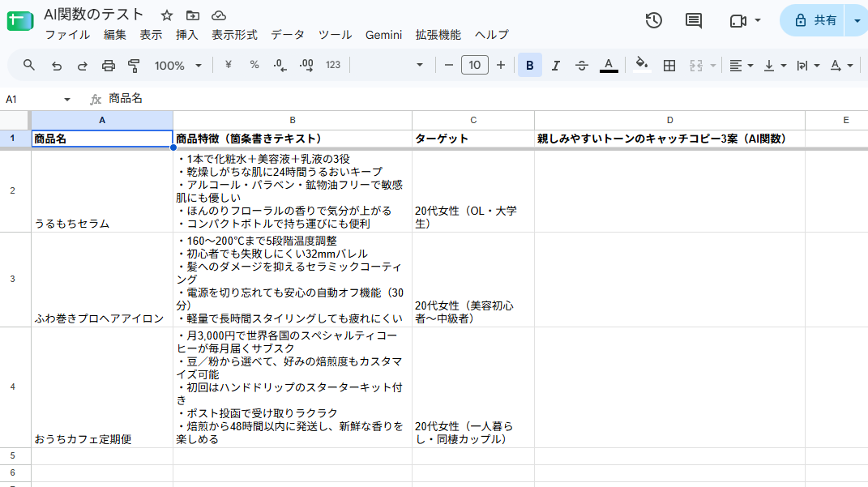Open the borders menu

pyautogui.click(x=669, y=66)
